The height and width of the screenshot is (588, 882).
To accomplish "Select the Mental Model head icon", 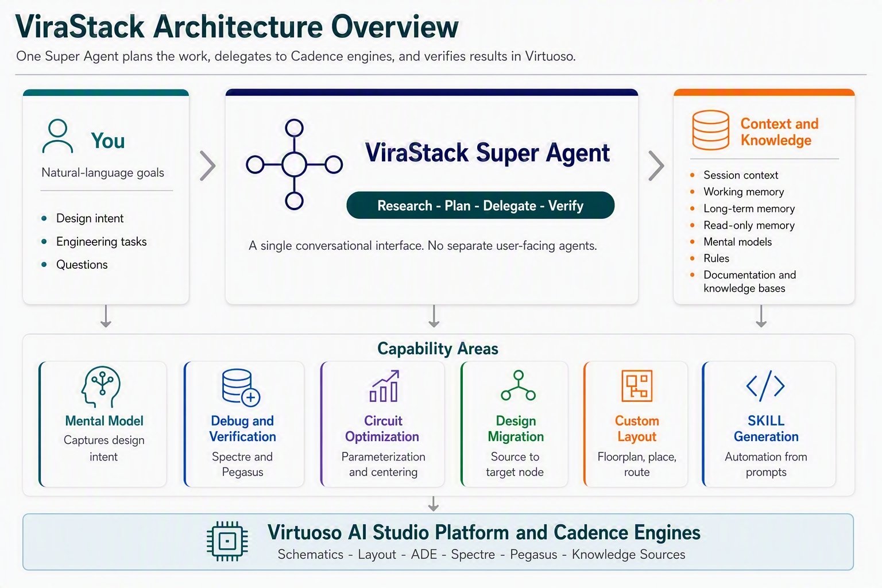I will [x=101, y=387].
